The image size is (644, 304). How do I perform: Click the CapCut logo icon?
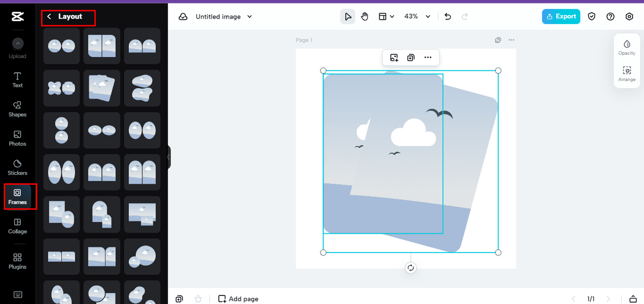(x=17, y=17)
